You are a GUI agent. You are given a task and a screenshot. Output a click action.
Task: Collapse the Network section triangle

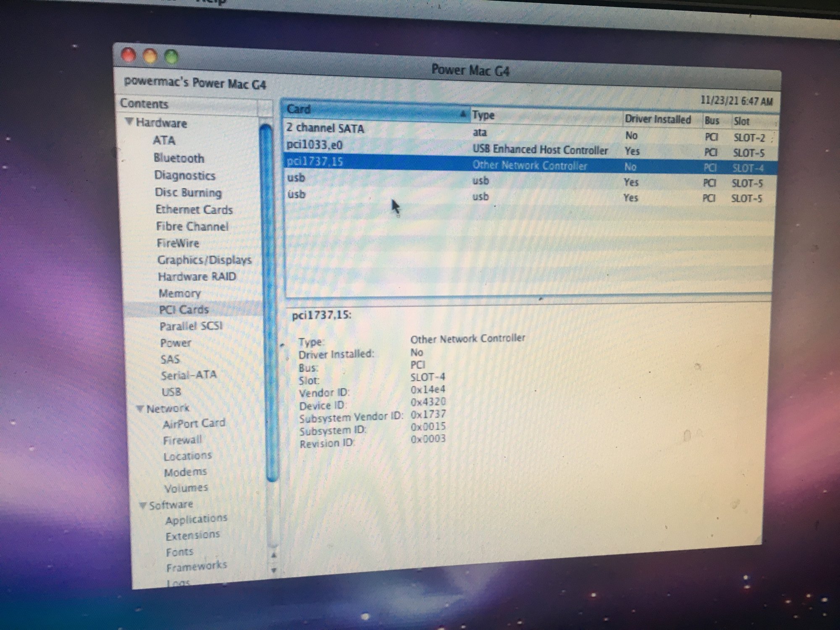(140, 408)
